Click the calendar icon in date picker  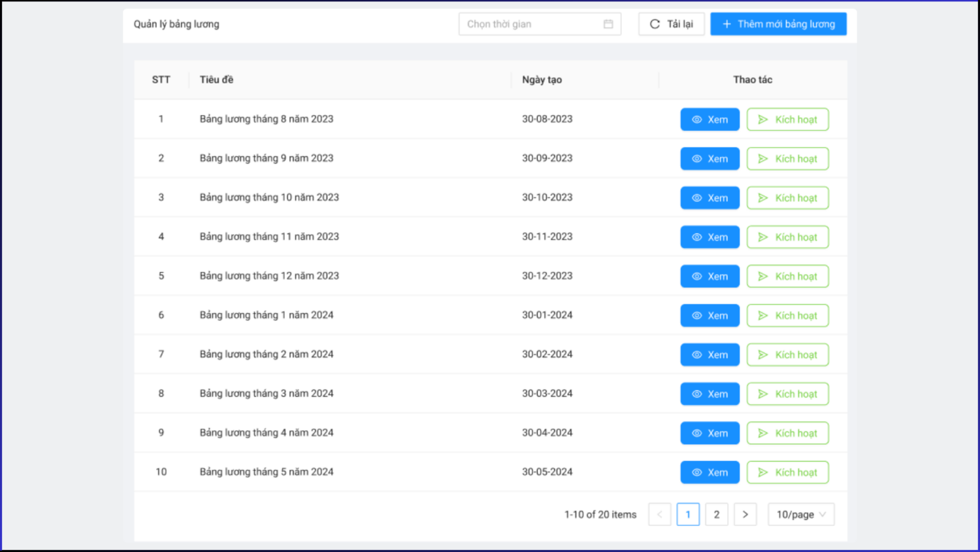pos(608,24)
